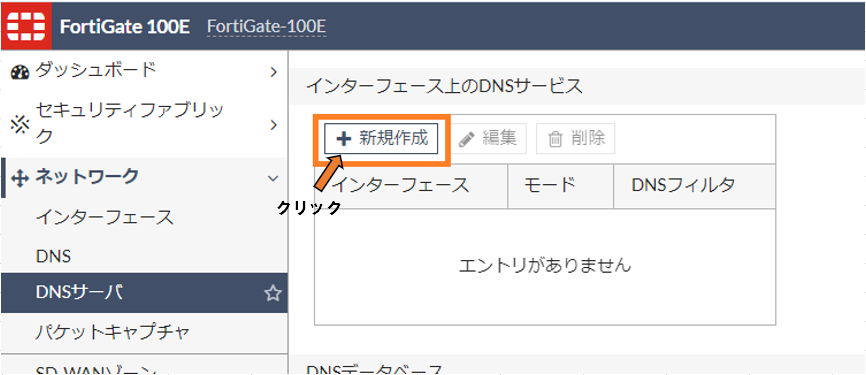Click the trash icon on 削除

point(555,140)
